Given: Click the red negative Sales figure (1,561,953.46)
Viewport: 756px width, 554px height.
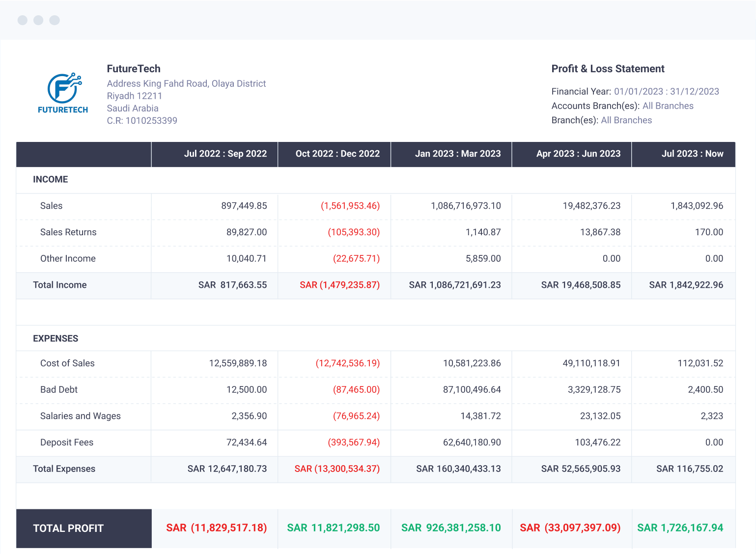Looking at the screenshot, I should pyautogui.click(x=350, y=206).
